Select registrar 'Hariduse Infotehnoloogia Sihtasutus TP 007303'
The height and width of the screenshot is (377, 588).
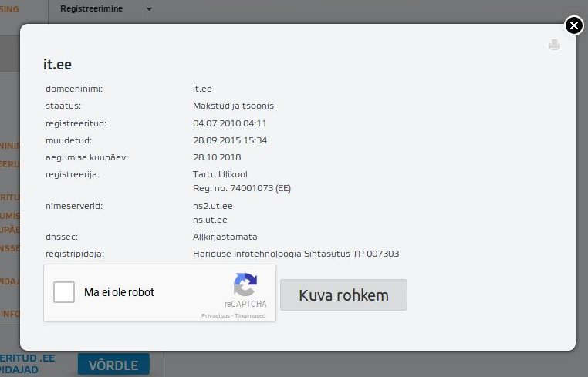(x=296, y=254)
